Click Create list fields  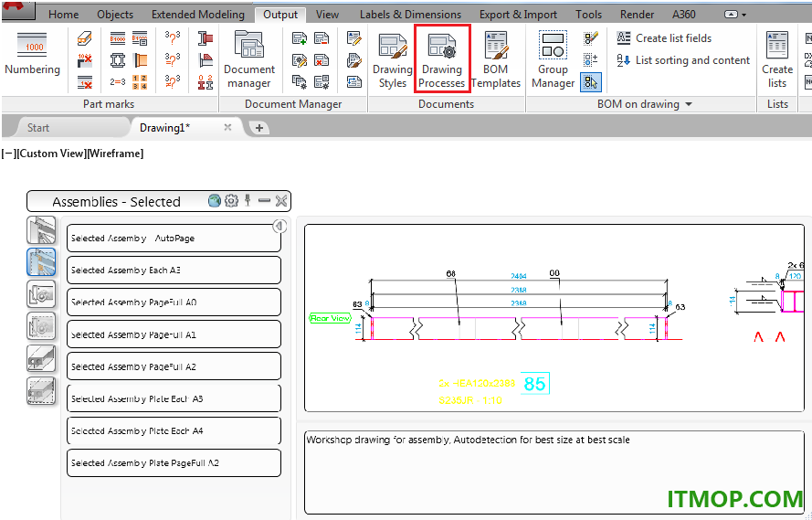coord(664,38)
